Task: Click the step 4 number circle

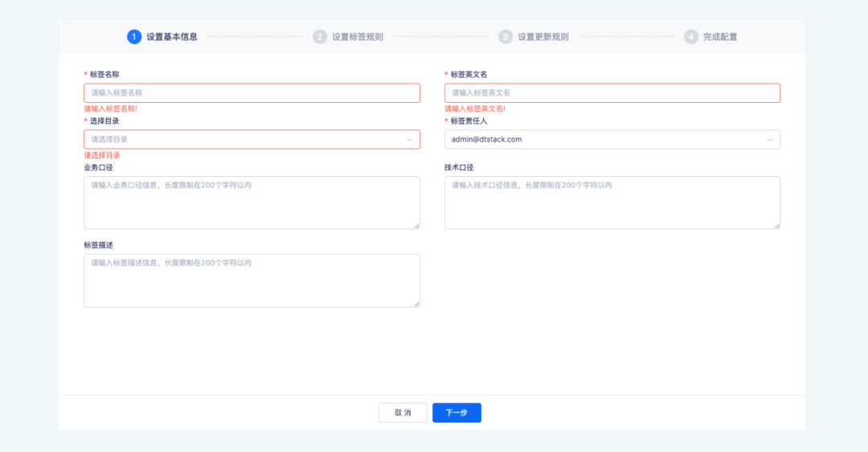Action: (691, 36)
